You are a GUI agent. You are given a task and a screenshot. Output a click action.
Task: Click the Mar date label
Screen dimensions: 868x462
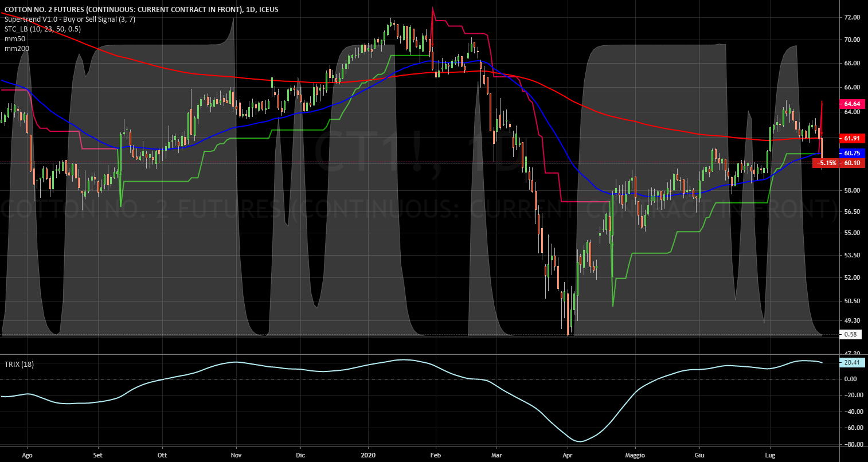coord(496,456)
